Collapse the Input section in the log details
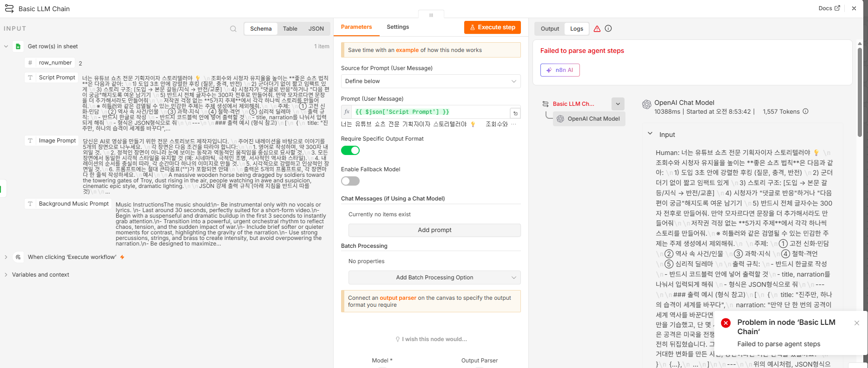This screenshot has width=868, height=368. pyautogui.click(x=650, y=134)
